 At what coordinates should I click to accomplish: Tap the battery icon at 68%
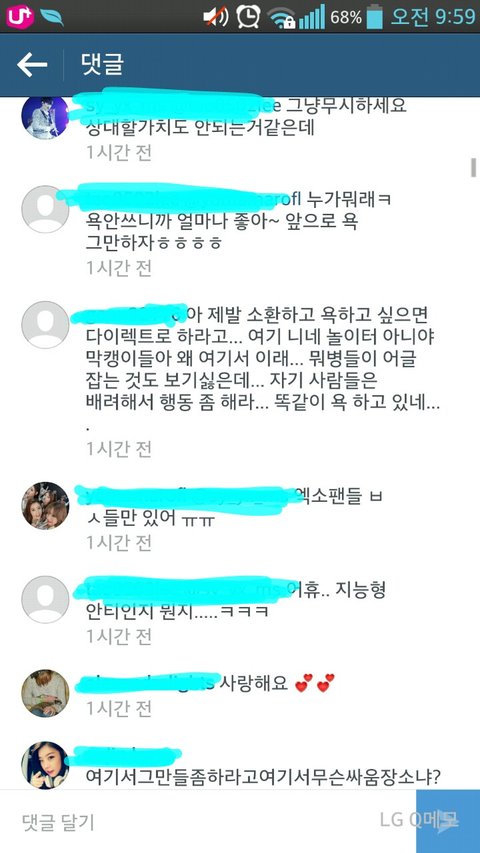pos(374,17)
